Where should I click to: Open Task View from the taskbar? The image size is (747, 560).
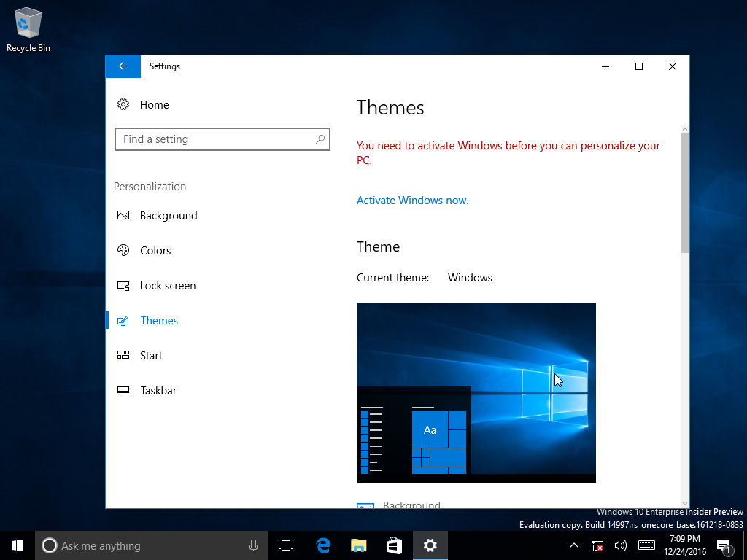pos(286,545)
